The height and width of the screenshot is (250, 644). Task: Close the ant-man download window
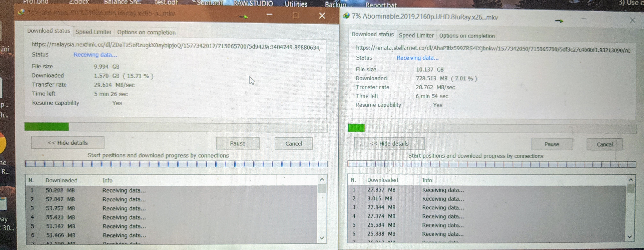322,16
